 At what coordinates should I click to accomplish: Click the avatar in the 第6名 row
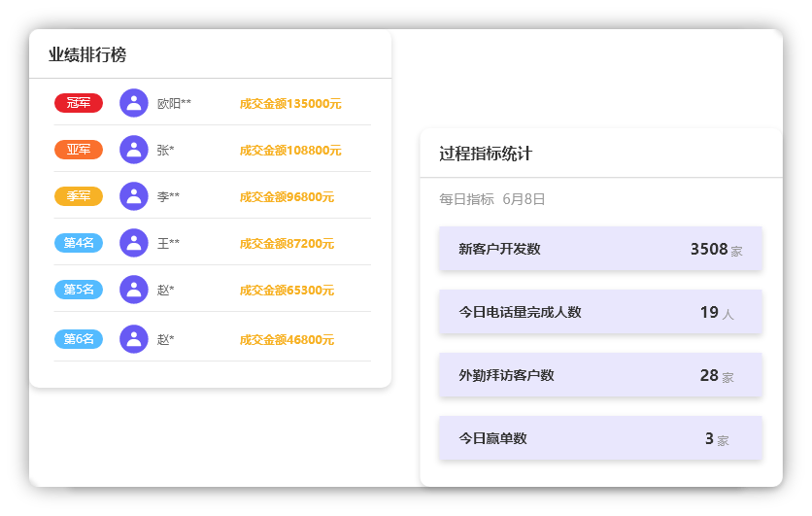click(x=134, y=339)
